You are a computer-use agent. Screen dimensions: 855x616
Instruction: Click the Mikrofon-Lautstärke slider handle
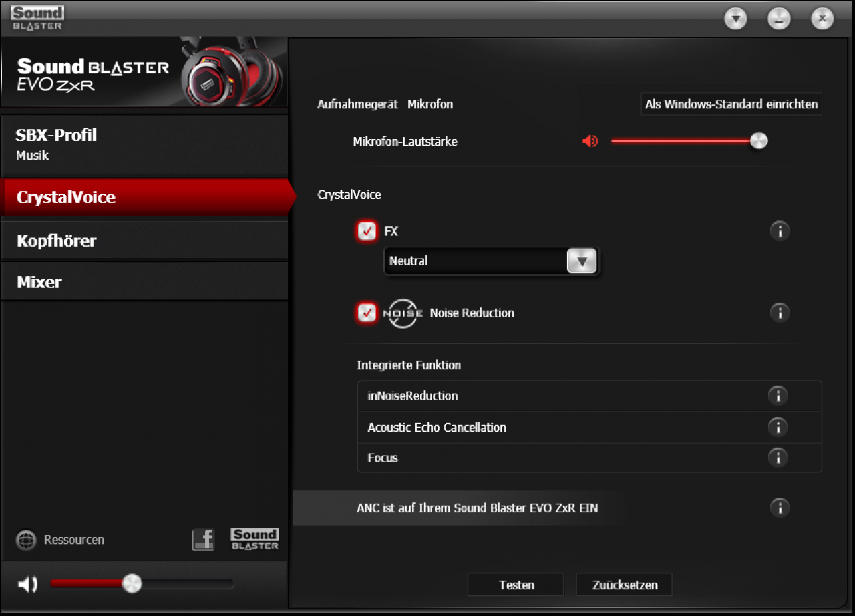click(x=759, y=140)
